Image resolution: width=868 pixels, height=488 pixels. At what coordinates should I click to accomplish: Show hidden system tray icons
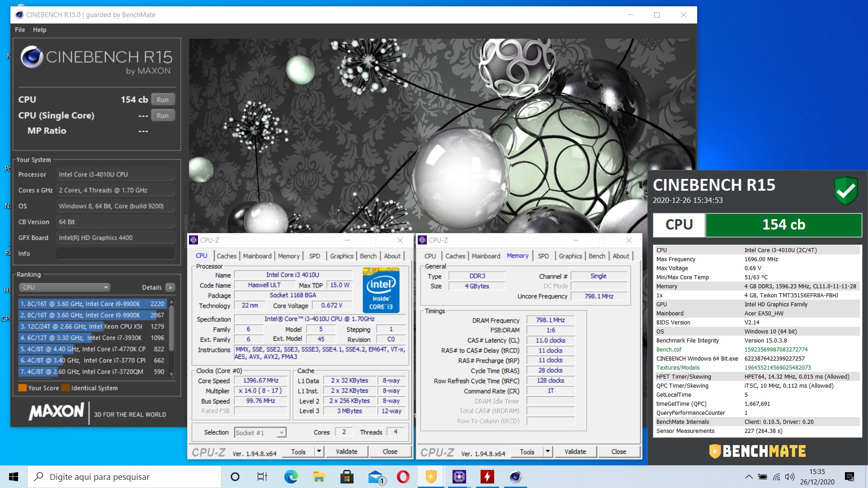coord(749,477)
